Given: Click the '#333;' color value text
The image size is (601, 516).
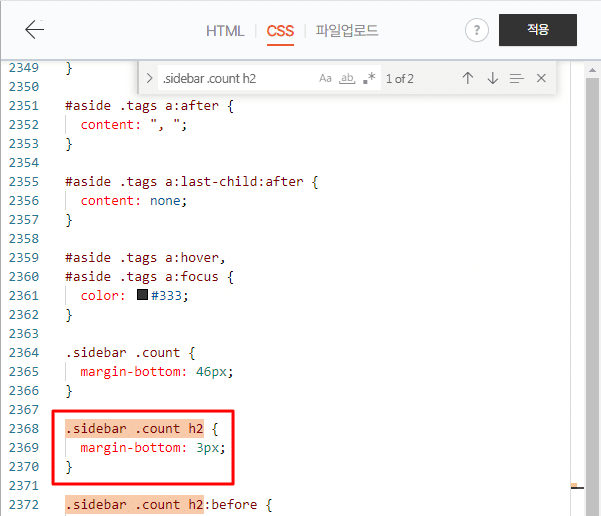Looking at the screenshot, I should pos(169,296).
